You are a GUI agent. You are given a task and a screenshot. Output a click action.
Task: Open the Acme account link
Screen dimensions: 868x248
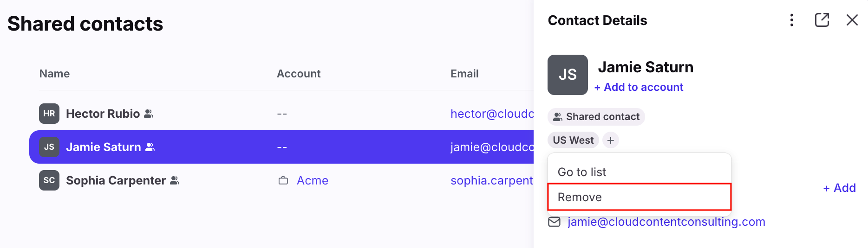[313, 180]
